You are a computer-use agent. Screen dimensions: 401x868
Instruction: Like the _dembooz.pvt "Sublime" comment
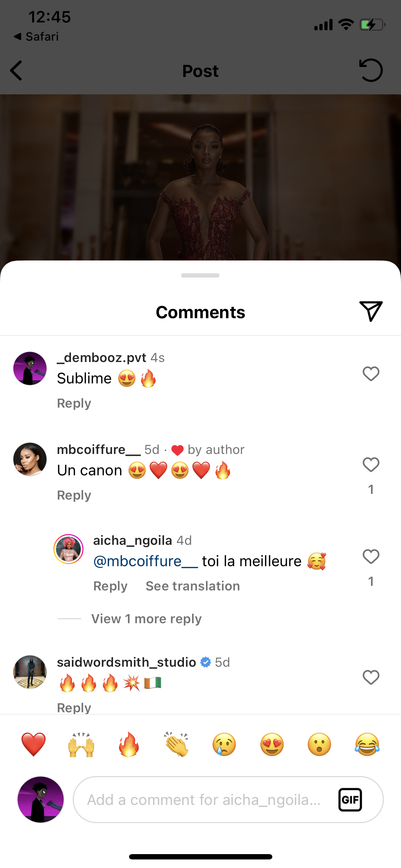point(371,374)
